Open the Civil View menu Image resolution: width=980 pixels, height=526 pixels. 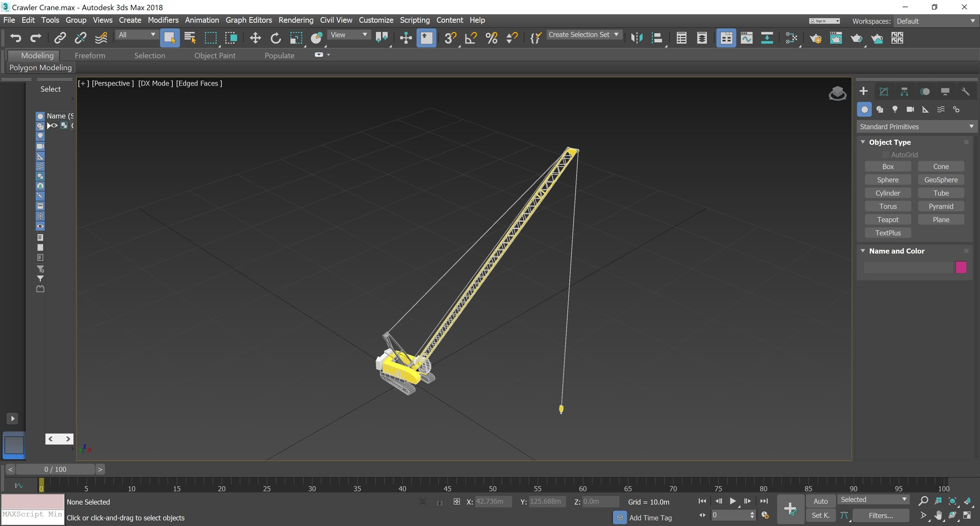pyautogui.click(x=336, y=20)
